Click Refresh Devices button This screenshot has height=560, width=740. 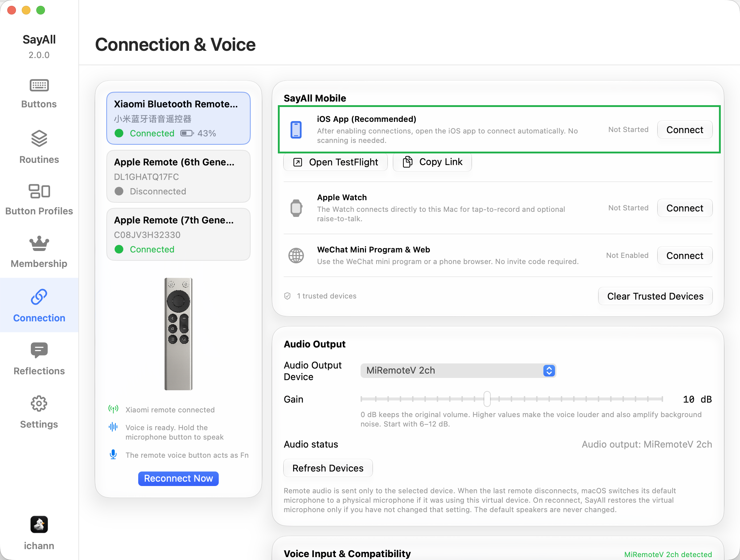(328, 468)
